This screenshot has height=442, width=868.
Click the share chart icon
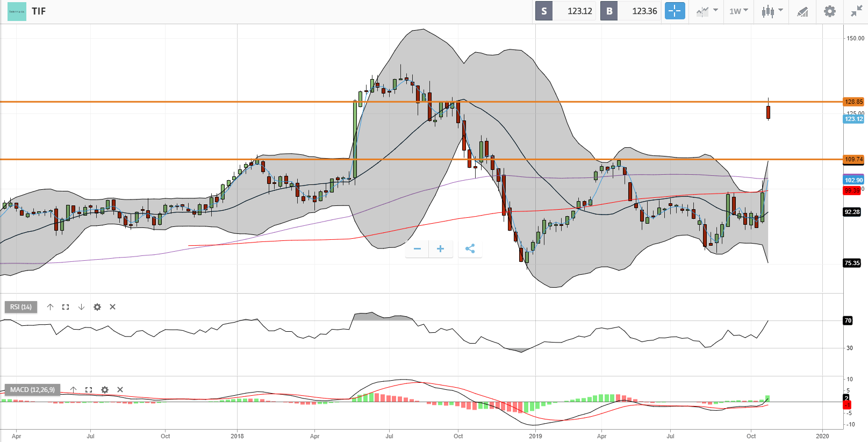click(470, 249)
